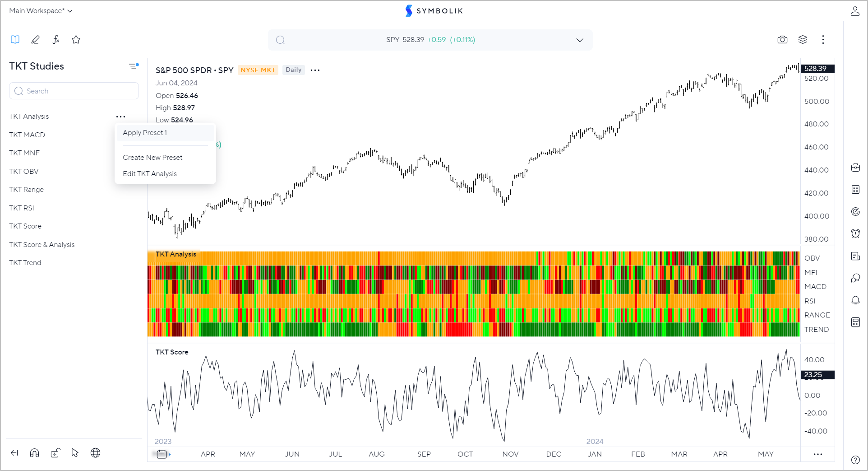Open the vertical three-dot menu in toolbar

click(x=823, y=40)
